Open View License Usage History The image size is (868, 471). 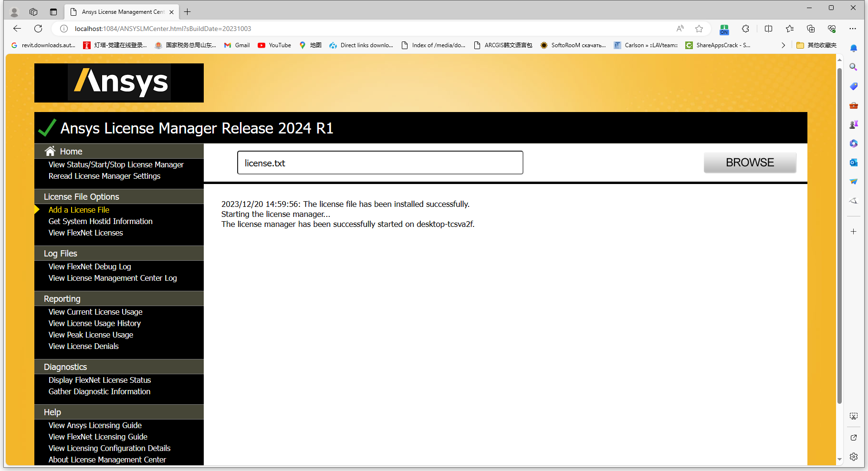94,323
